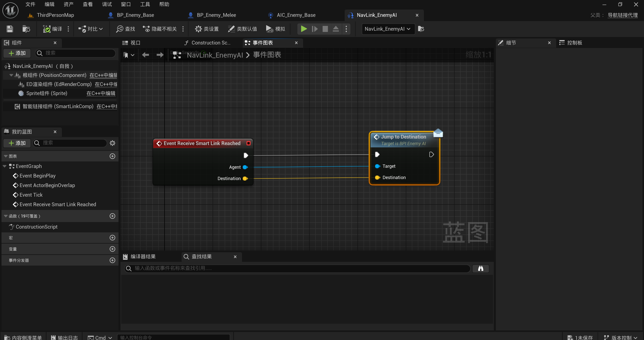Toggle Hide Unrelated nodes button

tap(160, 29)
